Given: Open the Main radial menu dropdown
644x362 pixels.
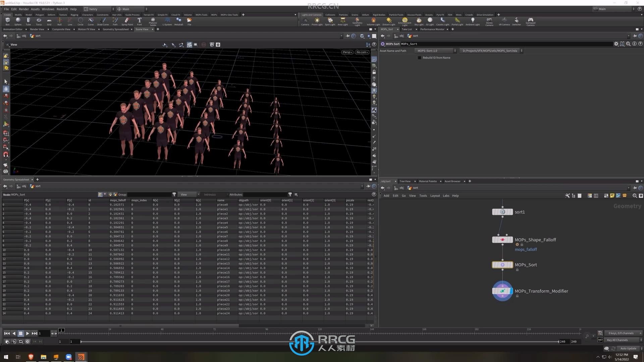Looking at the screenshot, I should coord(132,9).
